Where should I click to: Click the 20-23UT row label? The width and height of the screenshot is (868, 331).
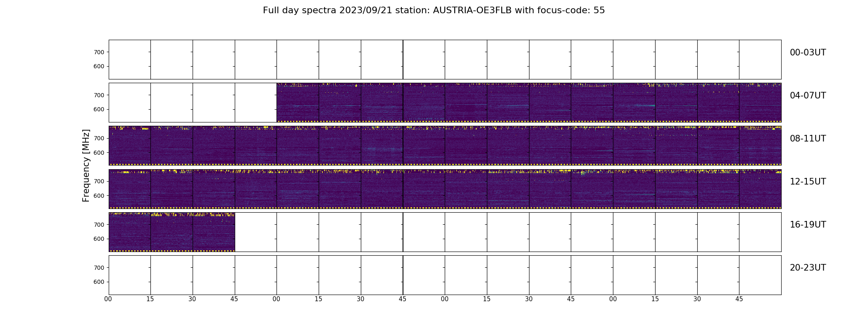tap(808, 268)
